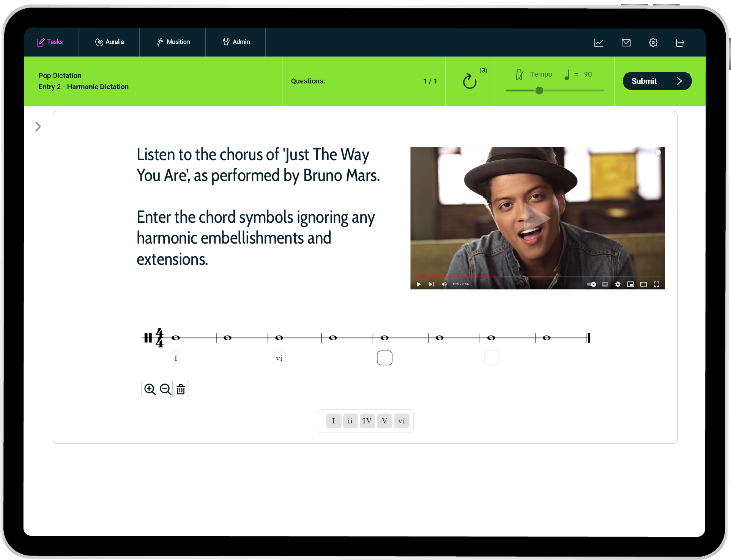Open the Auralia tab

pos(109,42)
